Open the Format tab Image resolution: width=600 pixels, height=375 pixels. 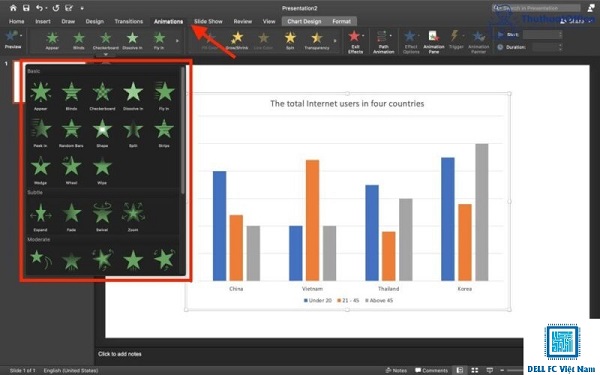[x=341, y=21]
